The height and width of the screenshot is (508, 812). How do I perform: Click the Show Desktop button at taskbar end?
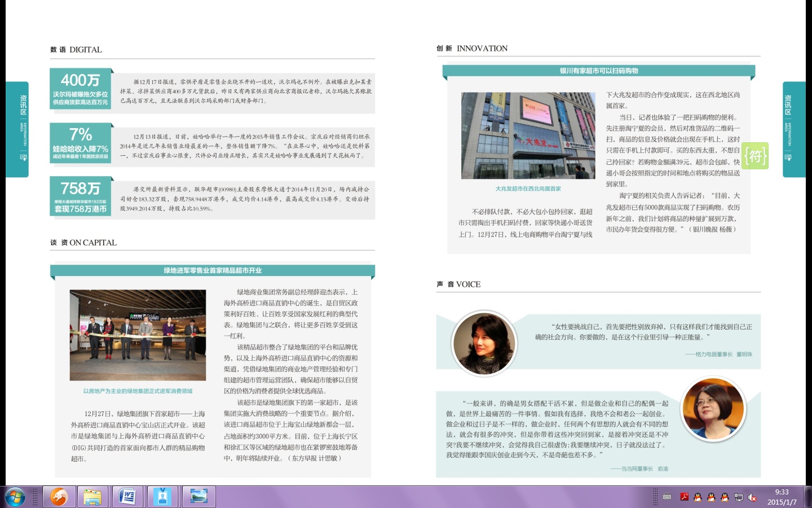point(808,497)
